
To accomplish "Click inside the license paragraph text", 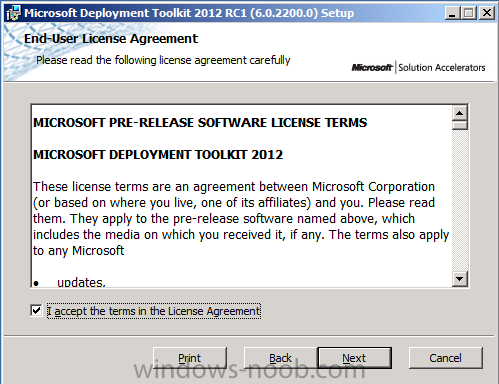I will click(241, 219).
